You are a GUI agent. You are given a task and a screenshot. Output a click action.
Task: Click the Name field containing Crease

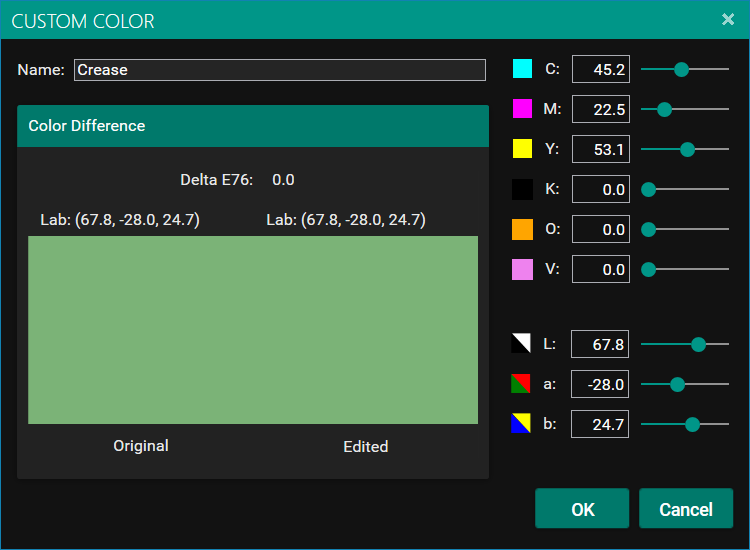pyautogui.click(x=279, y=70)
